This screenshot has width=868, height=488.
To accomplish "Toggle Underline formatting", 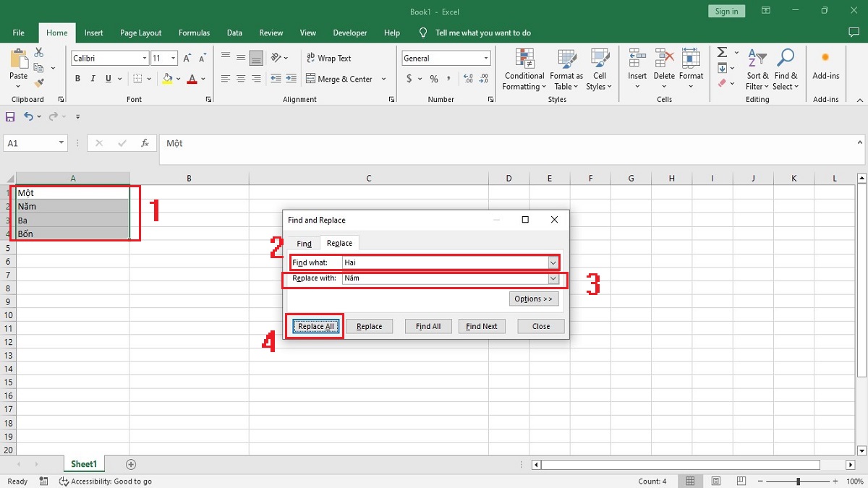I will coord(109,79).
